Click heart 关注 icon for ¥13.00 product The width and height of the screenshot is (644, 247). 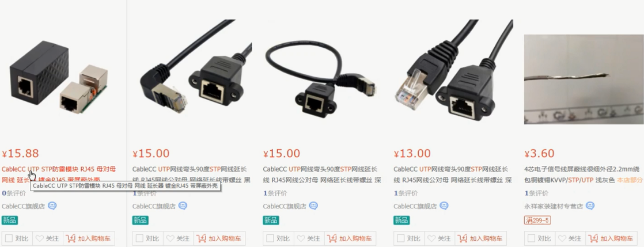pos(431,238)
